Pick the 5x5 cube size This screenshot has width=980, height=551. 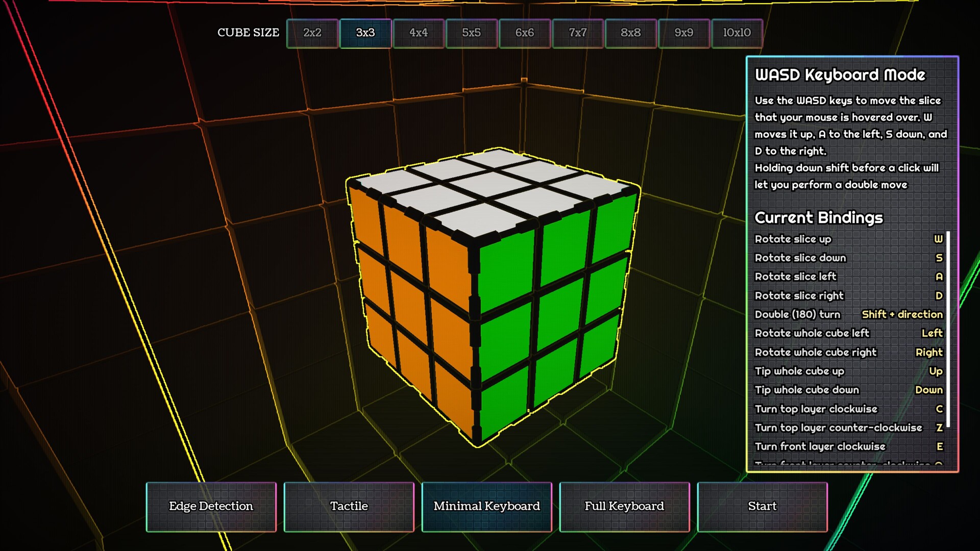(472, 33)
